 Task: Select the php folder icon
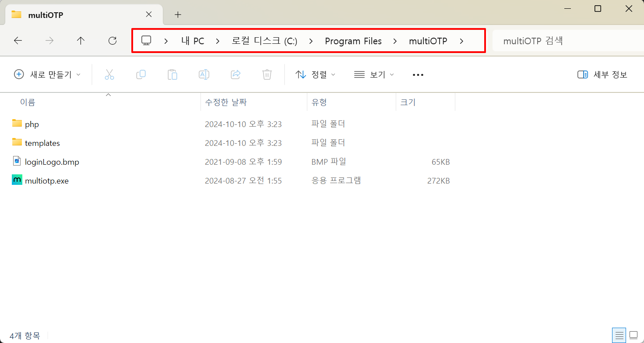pyautogui.click(x=17, y=123)
